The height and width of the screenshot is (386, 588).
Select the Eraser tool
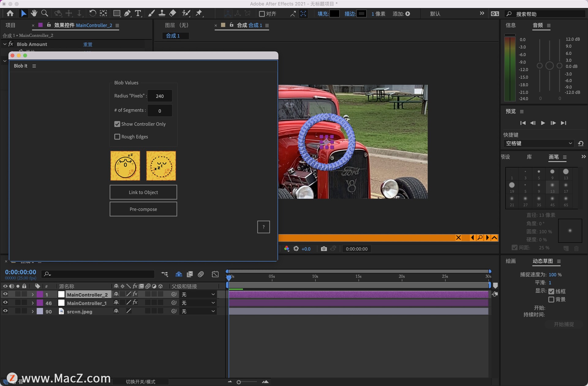173,13
